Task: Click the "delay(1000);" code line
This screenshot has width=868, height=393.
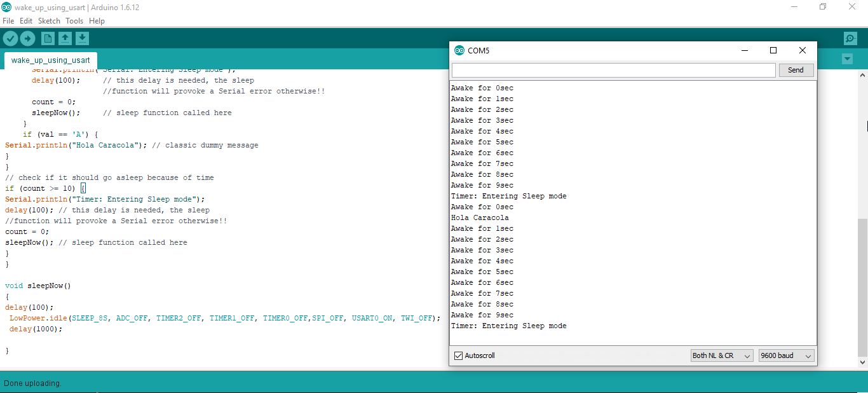Action: click(36, 329)
